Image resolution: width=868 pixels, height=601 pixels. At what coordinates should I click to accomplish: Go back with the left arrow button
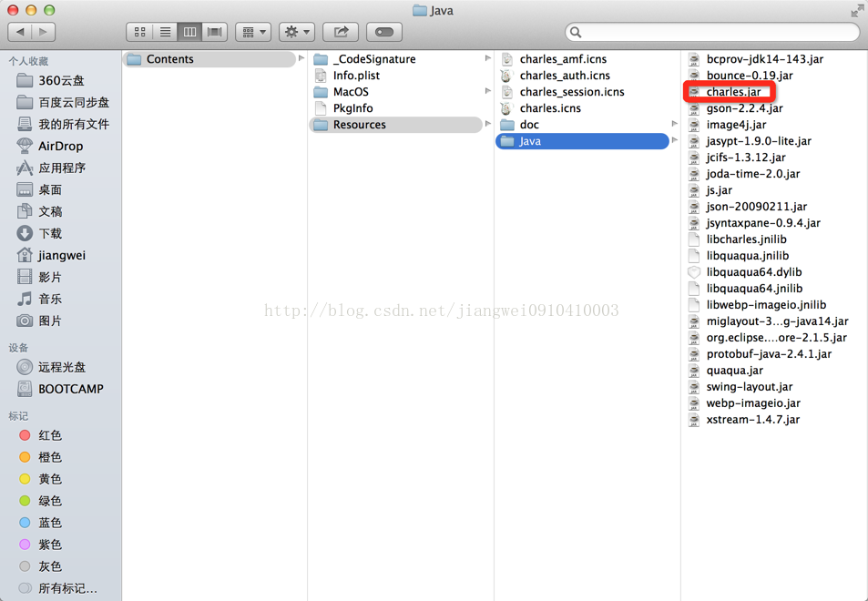coord(20,32)
